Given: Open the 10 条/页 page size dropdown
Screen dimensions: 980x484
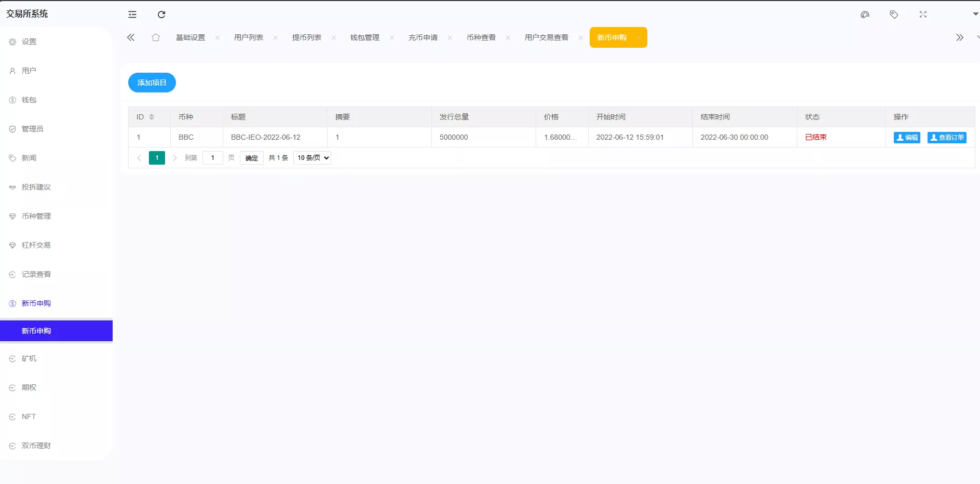Looking at the screenshot, I should [312, 158].
